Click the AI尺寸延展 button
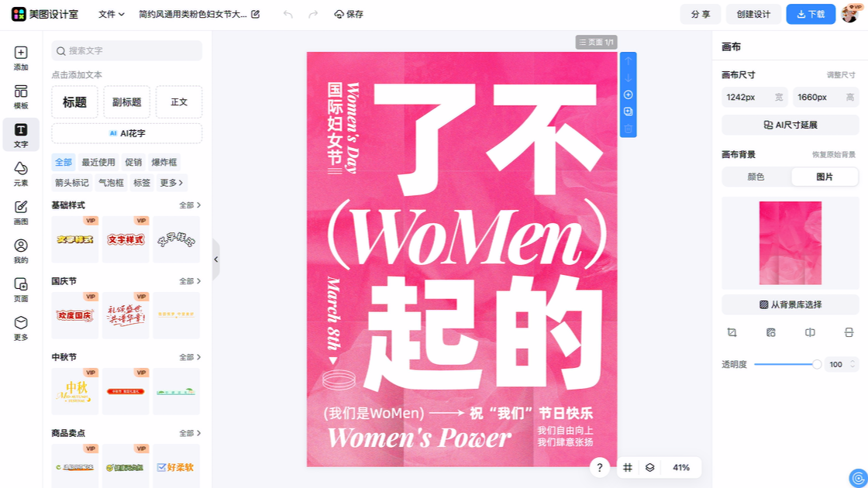Screen dimensions: 868x488 pyautogui.click(x=790, y=125)
